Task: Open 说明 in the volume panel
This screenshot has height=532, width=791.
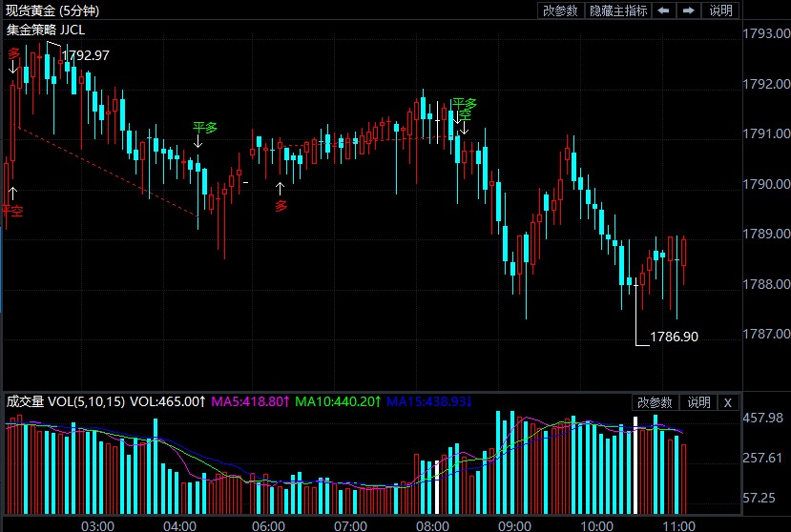Action: (698, 402)
